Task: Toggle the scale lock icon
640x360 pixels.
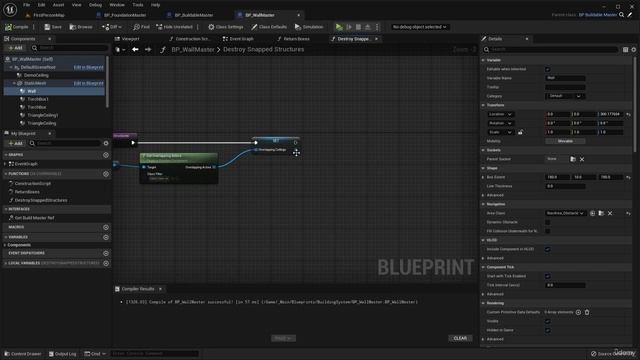Action: point(520,132)
